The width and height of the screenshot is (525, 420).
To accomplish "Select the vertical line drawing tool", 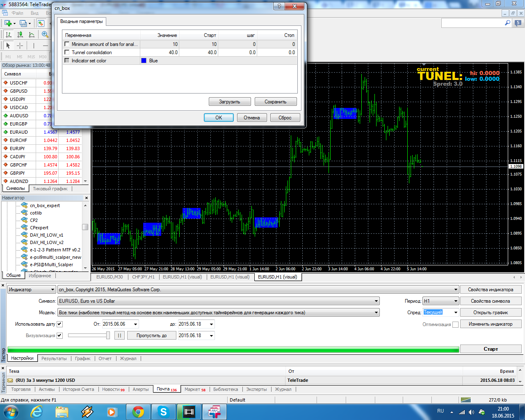I will pos(34,46).
